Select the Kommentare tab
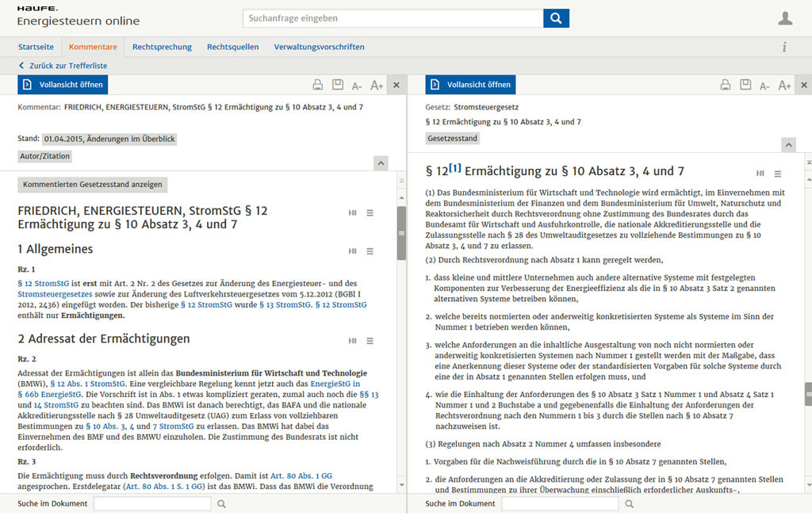Screen dimensions: 812x531 point(93,47)
